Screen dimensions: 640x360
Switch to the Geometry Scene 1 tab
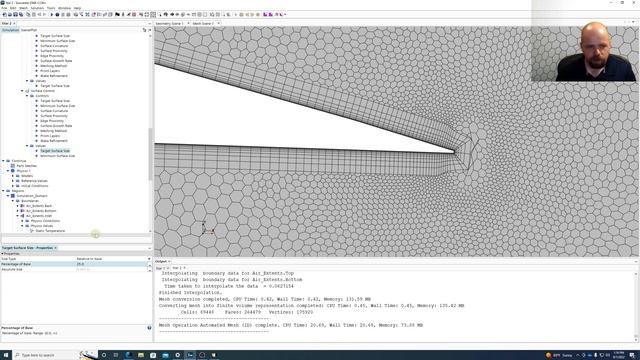[x=169, y=23]
